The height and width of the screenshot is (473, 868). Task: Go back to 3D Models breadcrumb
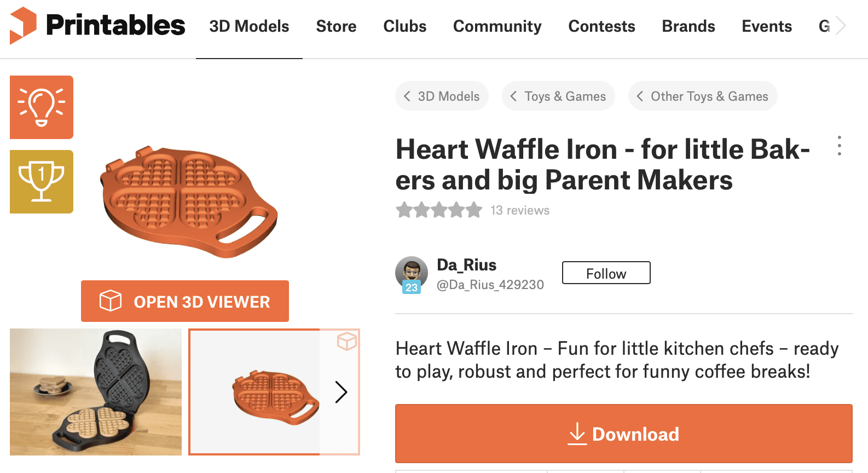click(442, 96)
